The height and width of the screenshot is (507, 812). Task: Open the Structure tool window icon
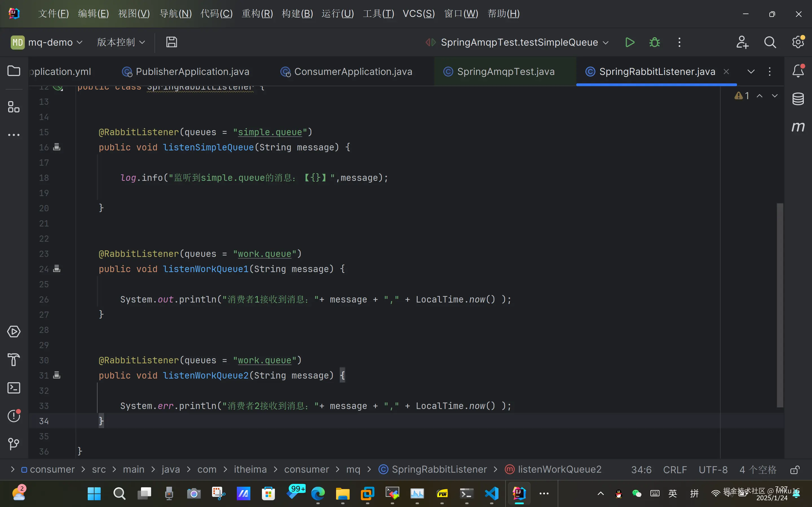pos(14,107)
